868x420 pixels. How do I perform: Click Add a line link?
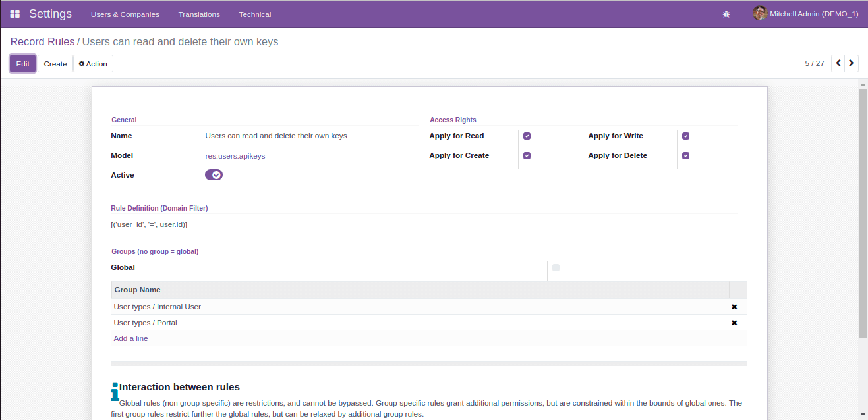tap(130, 338)
